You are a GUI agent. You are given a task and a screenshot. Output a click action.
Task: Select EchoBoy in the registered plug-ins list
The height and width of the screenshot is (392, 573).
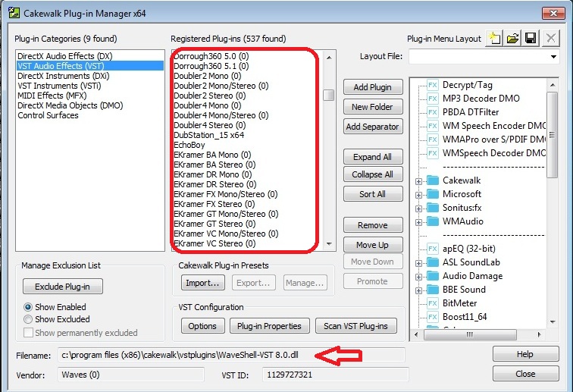(x=189, y=145)
